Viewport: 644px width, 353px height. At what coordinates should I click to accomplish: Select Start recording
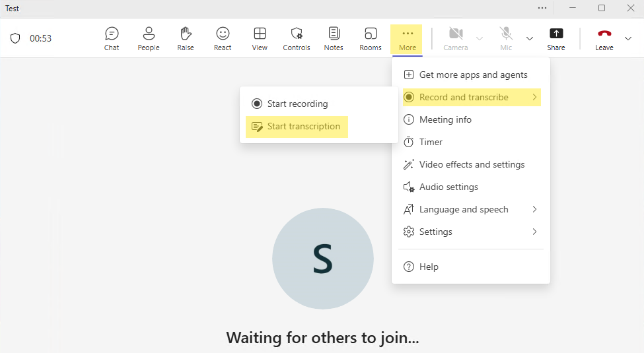(x=297, y=104)
